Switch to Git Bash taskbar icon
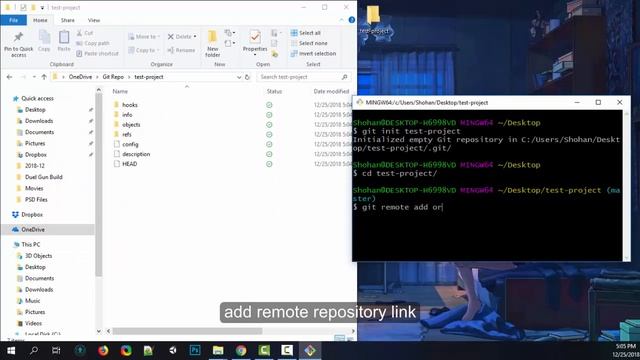 click(310, 350)
